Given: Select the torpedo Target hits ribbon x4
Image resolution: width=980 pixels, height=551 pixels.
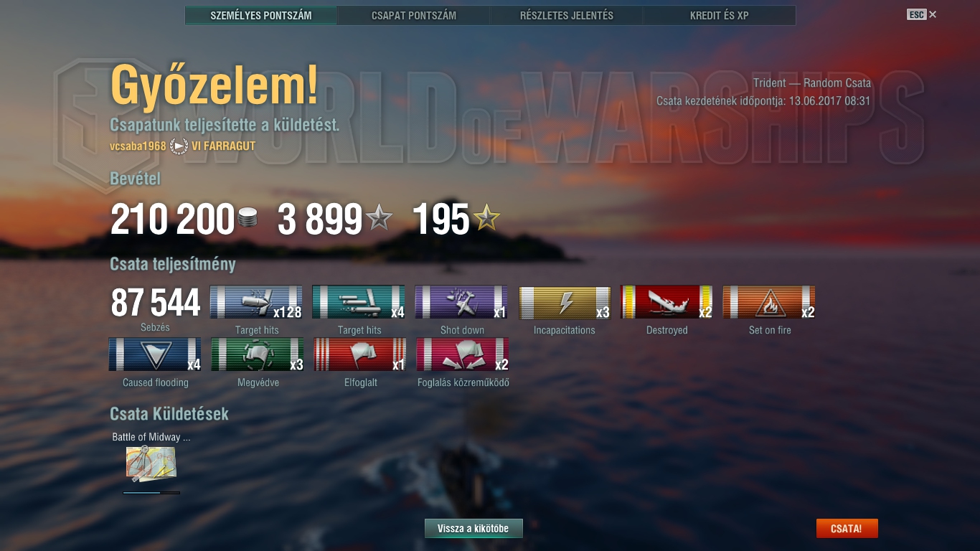Looking at the screenshot, I should pyautogui.click(x=359, y=302).
